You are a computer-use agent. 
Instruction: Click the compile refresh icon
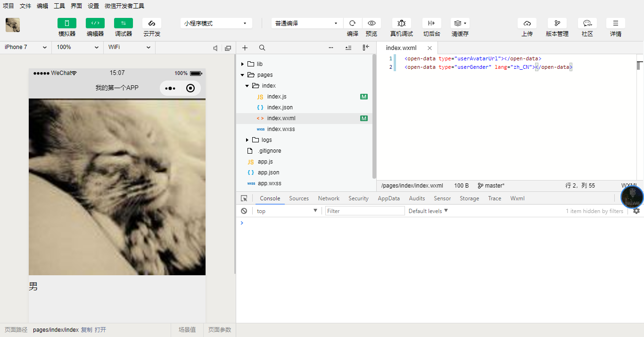[x=352, y=23]
